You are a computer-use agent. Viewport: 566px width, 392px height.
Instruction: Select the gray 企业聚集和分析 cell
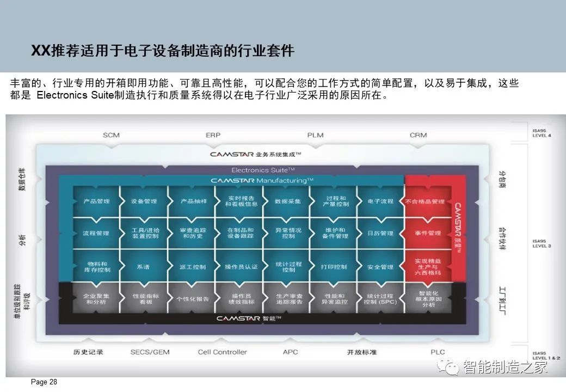(96, 299)
